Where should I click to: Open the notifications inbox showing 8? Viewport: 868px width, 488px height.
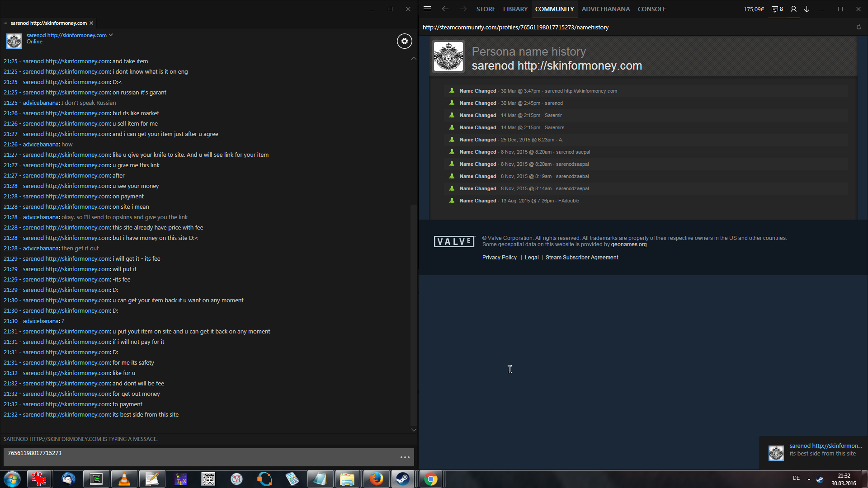[777, 9]
